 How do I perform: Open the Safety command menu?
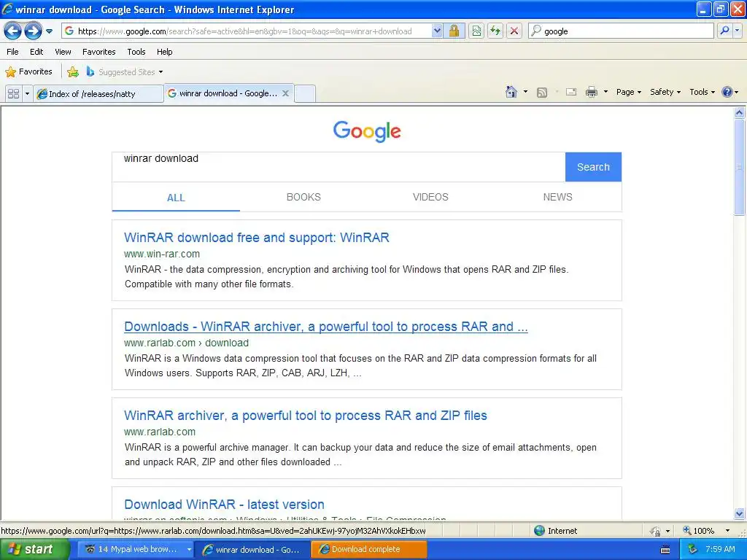point(665,92)
